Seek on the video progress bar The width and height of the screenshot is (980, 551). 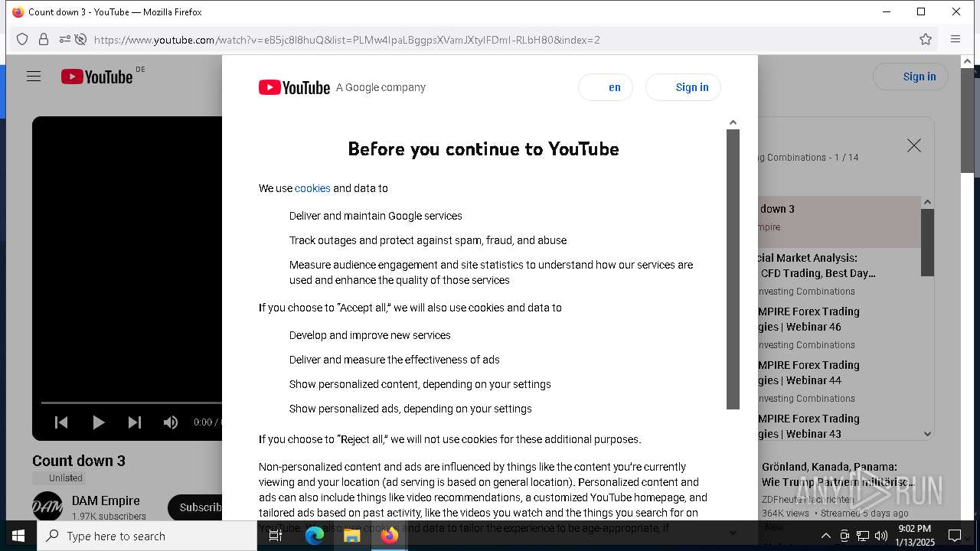click(x=132, y=403)
